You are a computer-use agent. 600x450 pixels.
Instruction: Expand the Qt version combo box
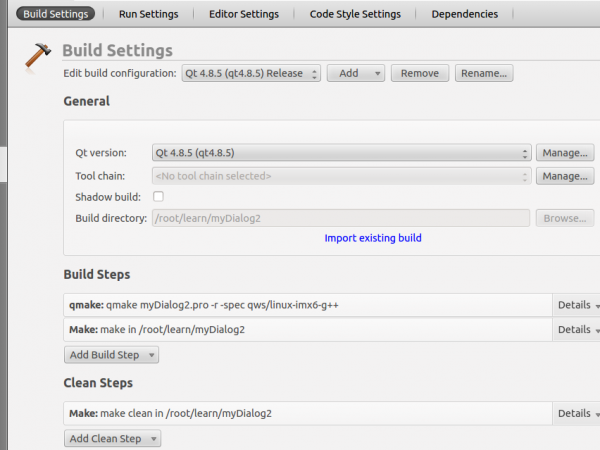point(342,153)
